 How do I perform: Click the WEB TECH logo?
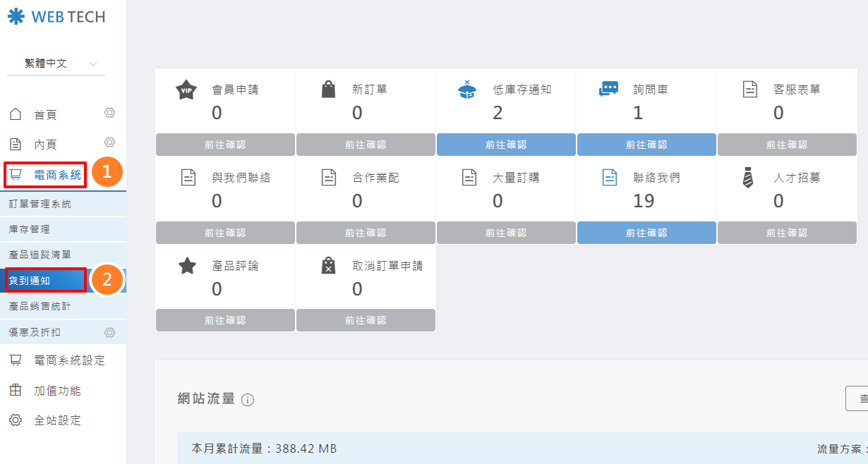tap(56, 17)
